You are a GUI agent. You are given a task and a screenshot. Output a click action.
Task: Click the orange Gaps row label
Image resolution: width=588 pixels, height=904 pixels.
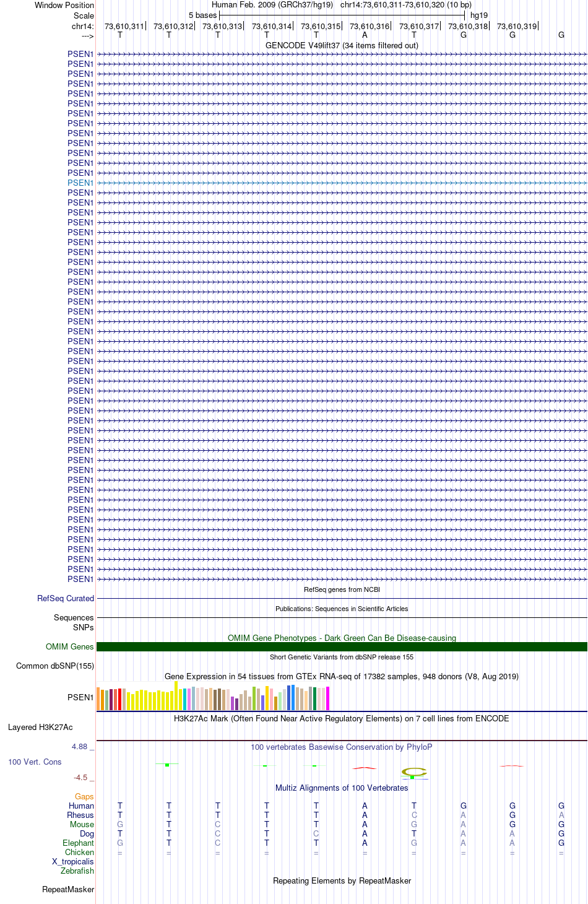pos(84,796)
